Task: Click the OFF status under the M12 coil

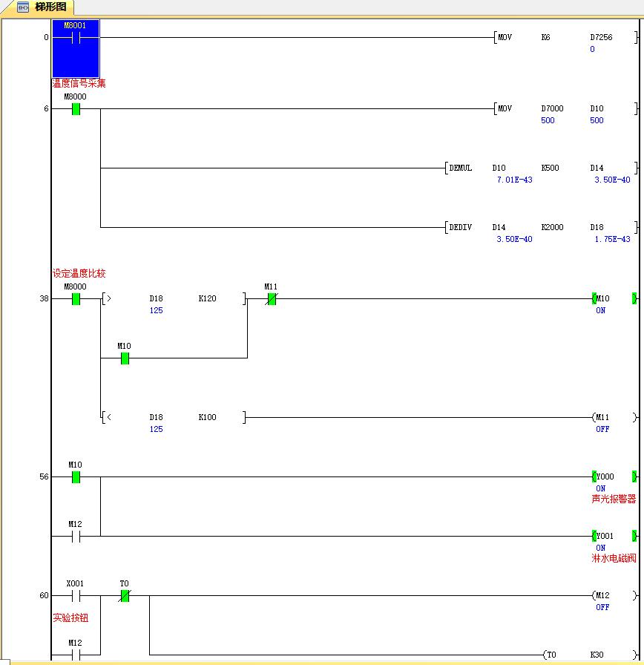Action: click(602, 607)
